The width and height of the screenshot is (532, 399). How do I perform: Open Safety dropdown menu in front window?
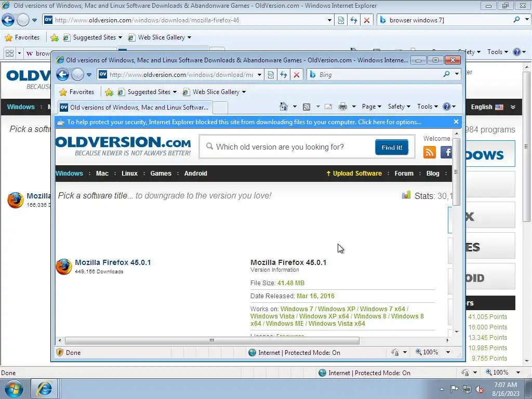[399, 107]
